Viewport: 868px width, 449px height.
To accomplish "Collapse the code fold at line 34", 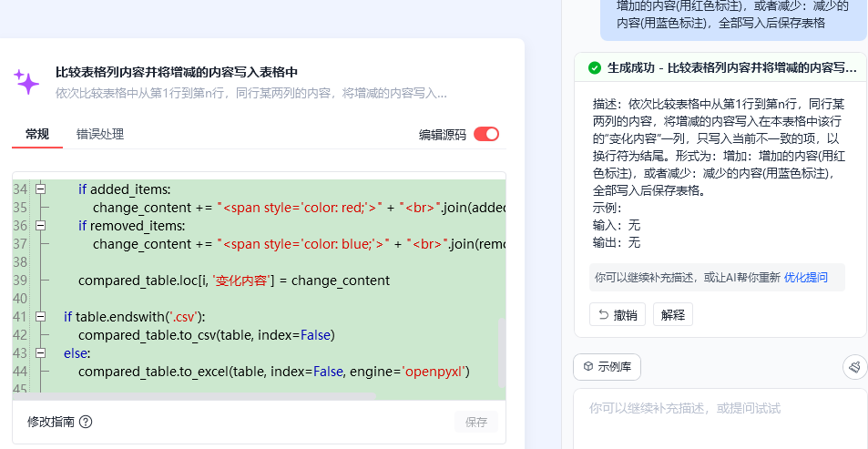I will point(40,189).
